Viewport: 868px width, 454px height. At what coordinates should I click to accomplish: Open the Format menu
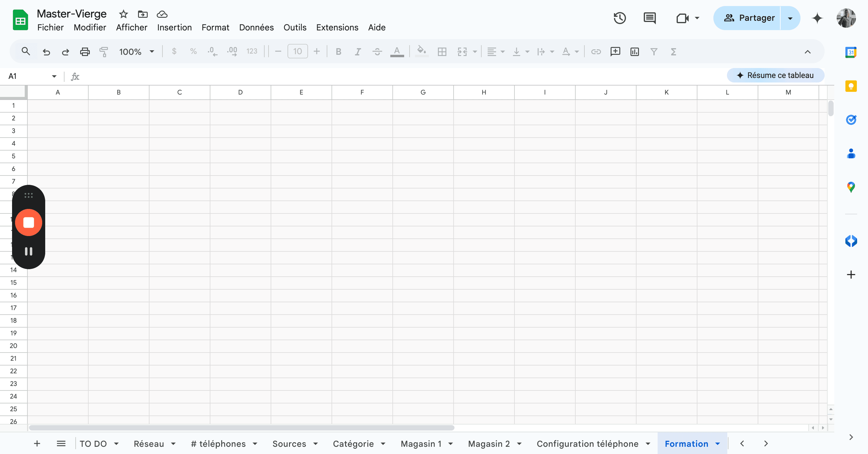(215, 27)
